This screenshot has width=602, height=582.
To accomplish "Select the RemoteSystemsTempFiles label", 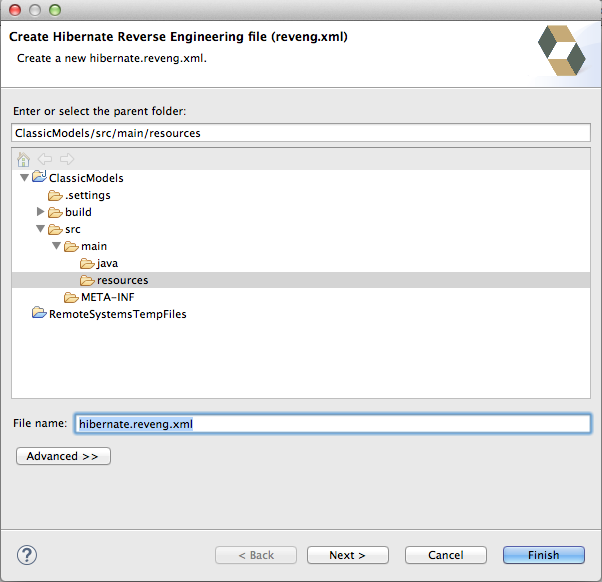I will click(x=118, y=314).
